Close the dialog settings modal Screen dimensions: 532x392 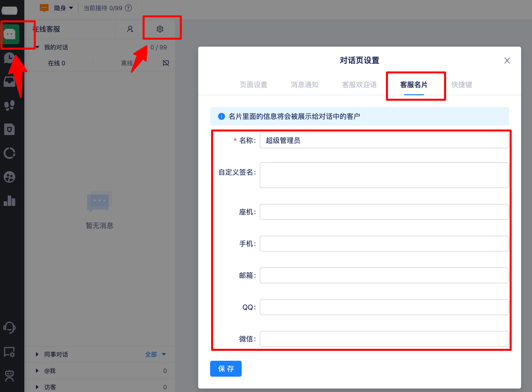507,61
